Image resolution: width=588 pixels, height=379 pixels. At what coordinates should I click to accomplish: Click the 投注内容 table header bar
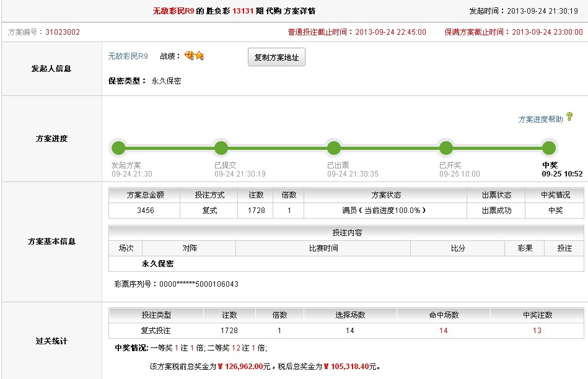tap(346, 233)
